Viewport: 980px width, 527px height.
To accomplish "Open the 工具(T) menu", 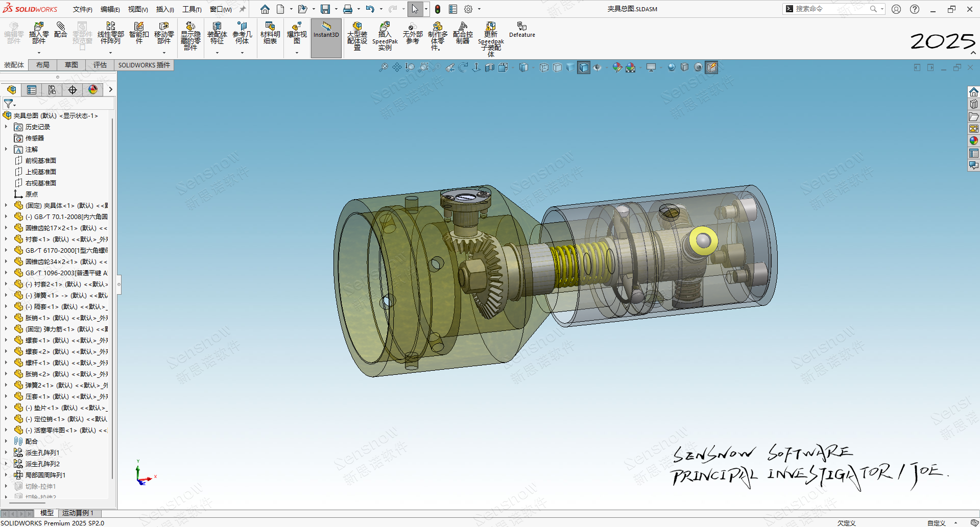I will click(x=192, y=9).
